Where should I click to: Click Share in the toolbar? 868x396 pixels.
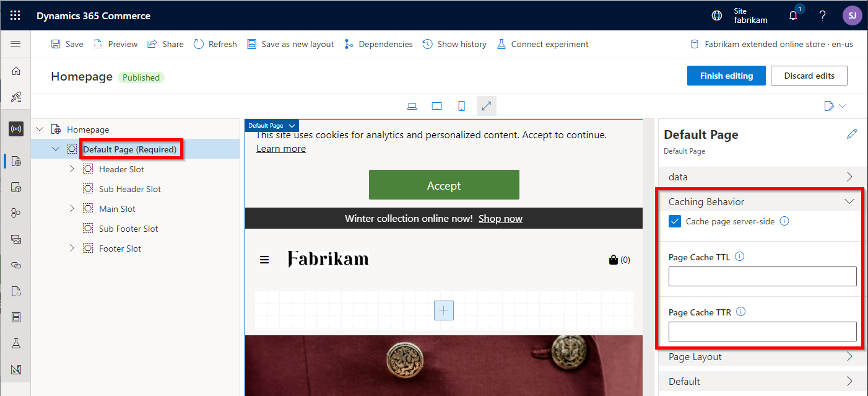pyautogui.click(x=165, y=44)
